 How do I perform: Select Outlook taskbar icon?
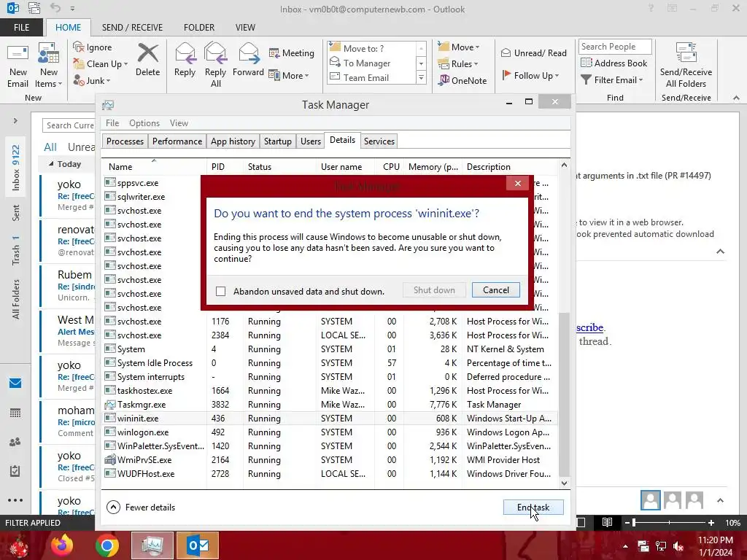(198, 545)
